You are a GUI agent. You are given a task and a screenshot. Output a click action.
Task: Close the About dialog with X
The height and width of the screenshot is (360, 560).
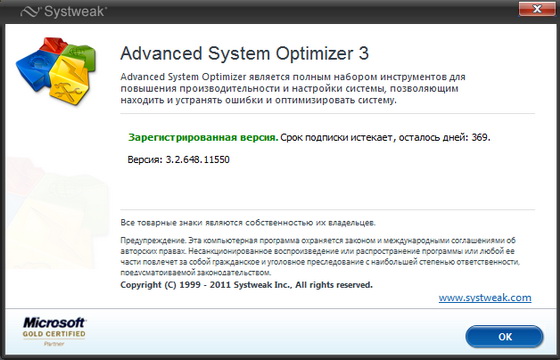(x=537, y=9)
